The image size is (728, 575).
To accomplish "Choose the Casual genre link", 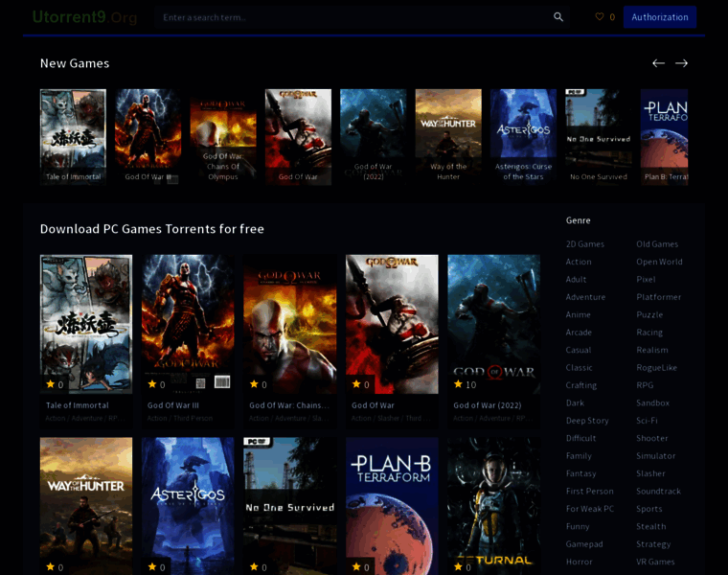I will click(578, 350).
